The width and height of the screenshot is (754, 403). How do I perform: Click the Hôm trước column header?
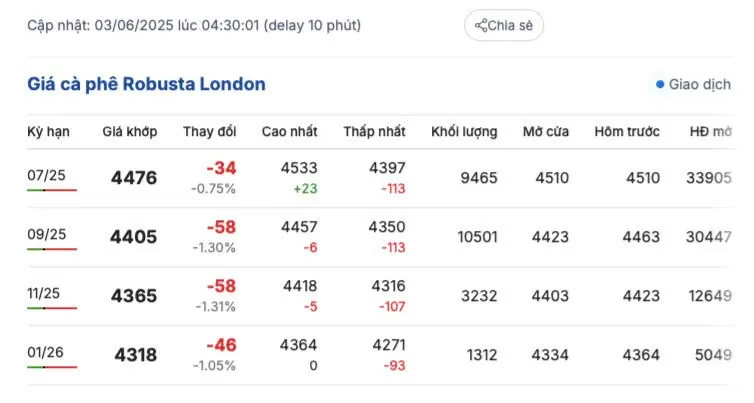(x=627, y=132)
